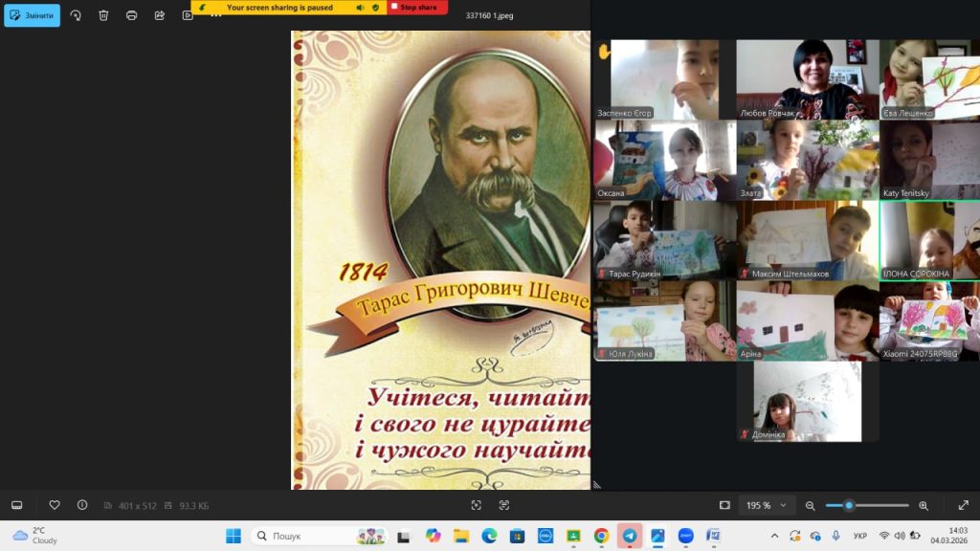980x551 pixels.
Task: Zoom out with the minus magnifier
Action: 811,505
